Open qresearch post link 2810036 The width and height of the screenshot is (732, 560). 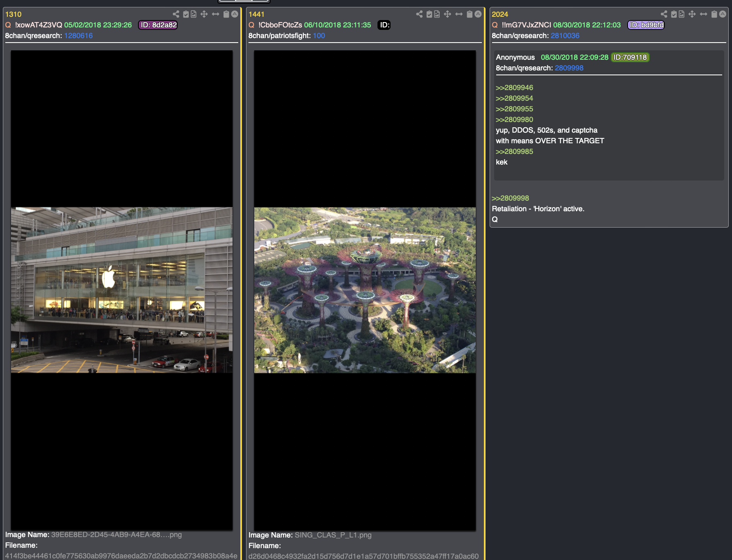point(565,36)
